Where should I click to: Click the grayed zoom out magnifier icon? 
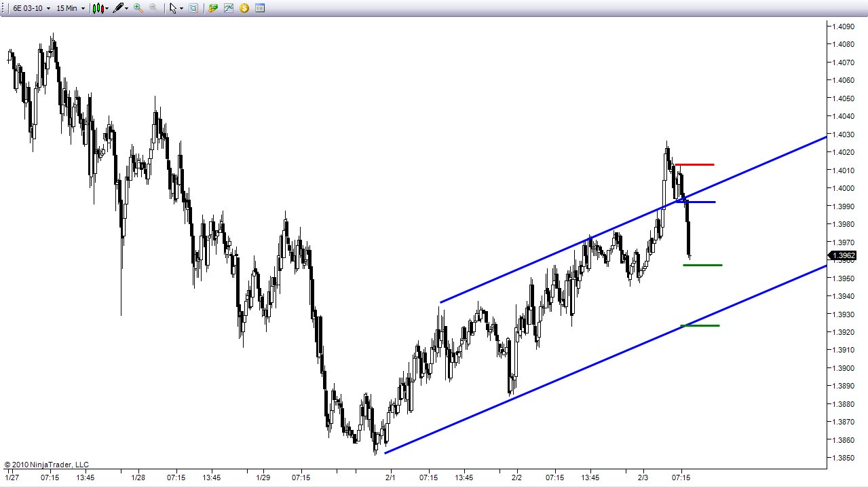click(154, 8)
